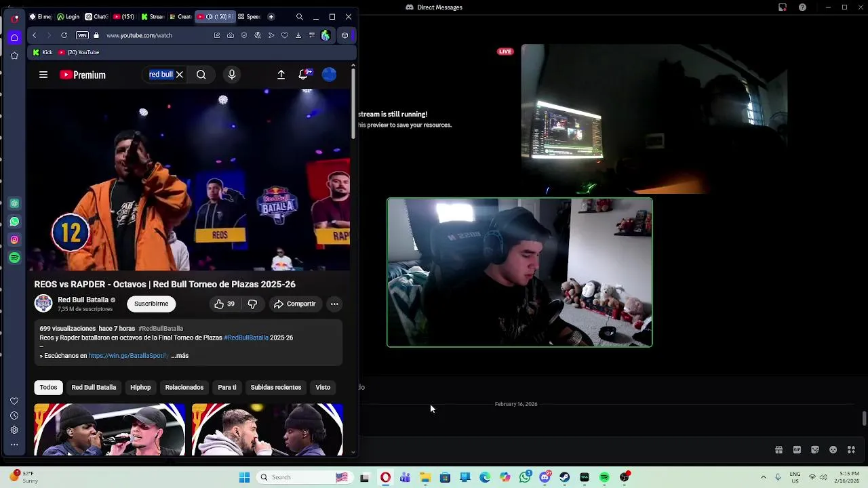Open a new browser tab
This screenshot has height=488, width=868.
coord(271,17)
